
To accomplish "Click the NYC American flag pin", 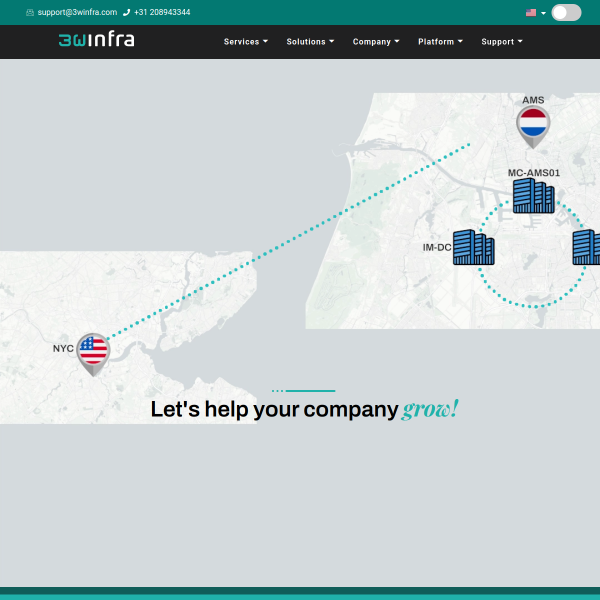I will click(x=93, y=354).
